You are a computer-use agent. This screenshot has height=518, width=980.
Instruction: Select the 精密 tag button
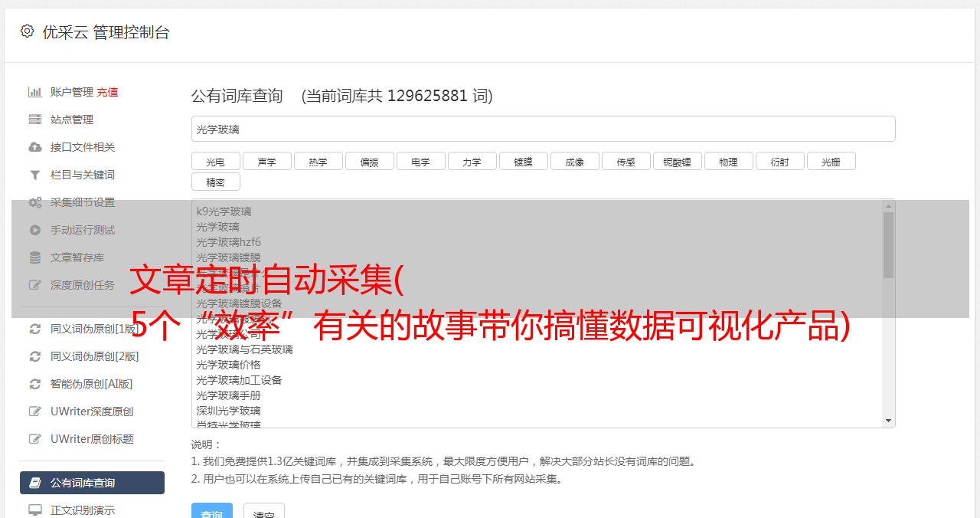pos(216,182)
